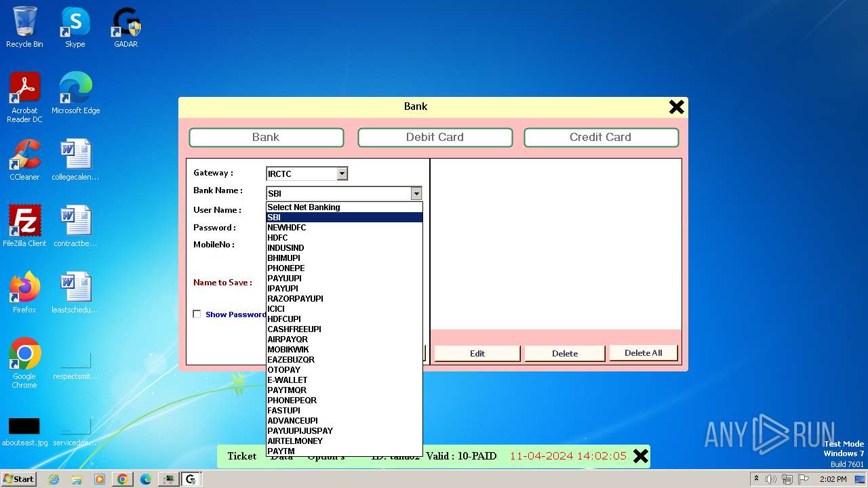Viewport: 868px width, 488px height.
Task: Pick OTOPAY in the dropdown list
Action: pos(344,370)
